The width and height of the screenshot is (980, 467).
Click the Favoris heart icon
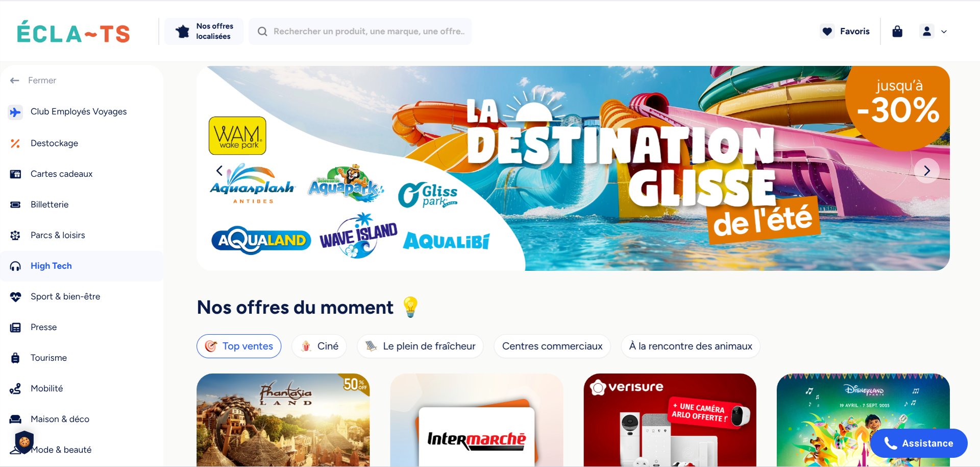(827, 32)
